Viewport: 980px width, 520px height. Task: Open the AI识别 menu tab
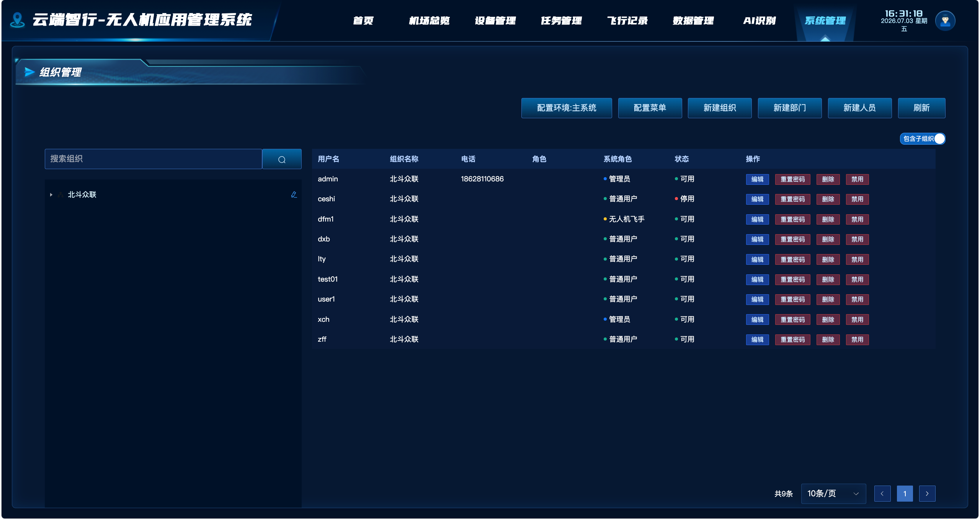click(x=759, y=21)
